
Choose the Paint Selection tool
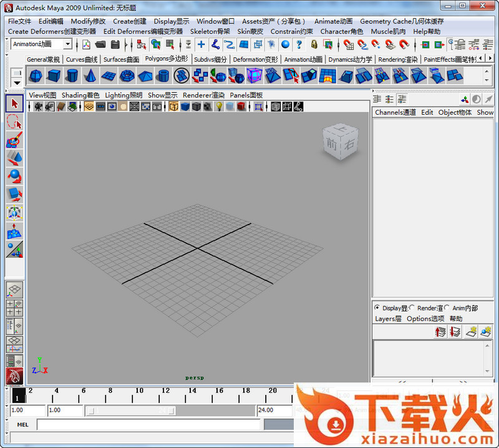pos(15,140)
